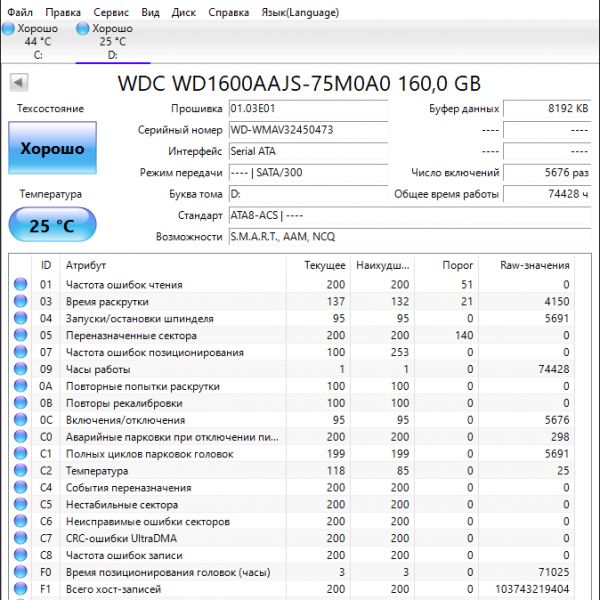Open the Справка menu
The height and width of the screenshot is (600, 600).
(x=228, y=12)
